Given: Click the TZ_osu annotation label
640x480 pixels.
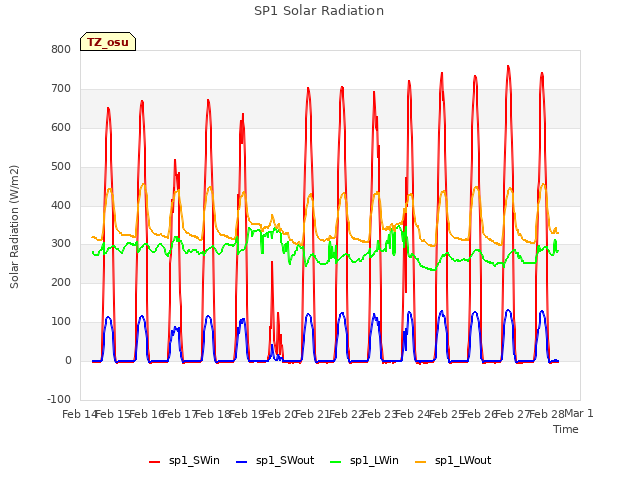Looking at the screenshot, I should (108, 42).
